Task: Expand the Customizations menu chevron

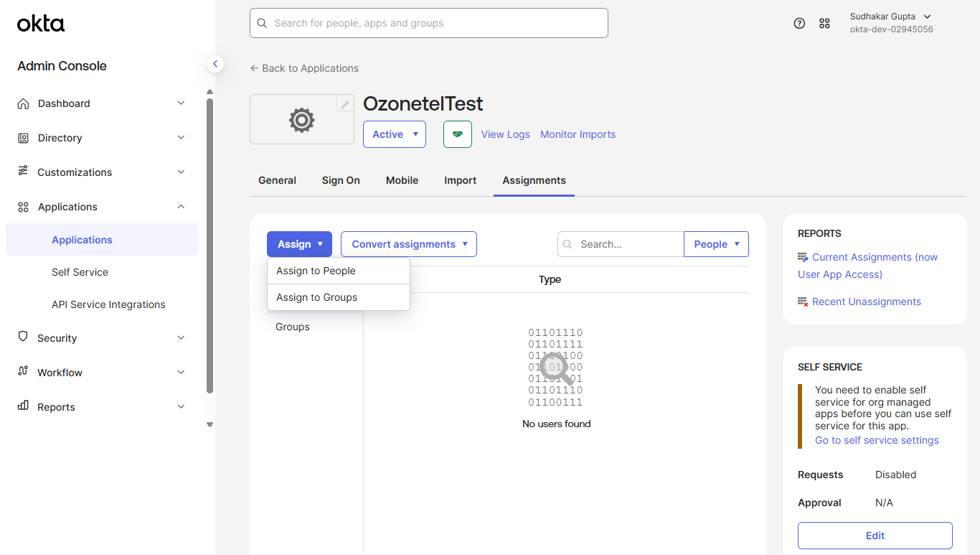Action: pyautogui.click(x=181, y=172)
